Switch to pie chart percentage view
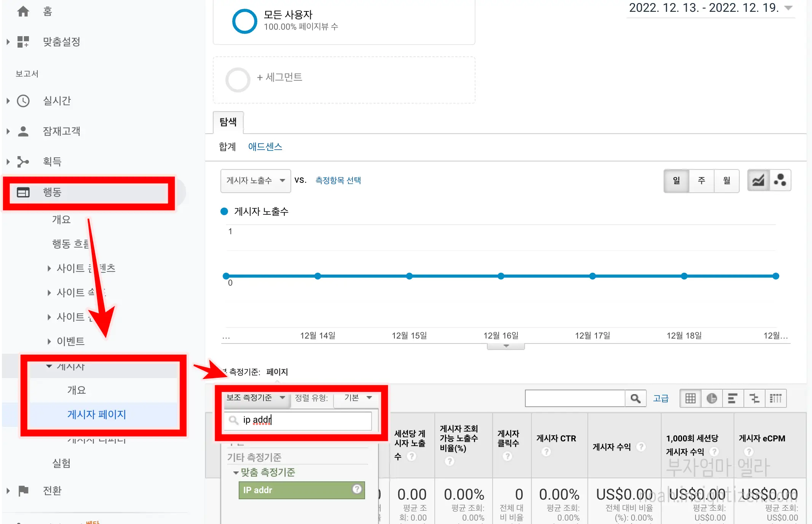Image resolution: width=812 pixels, height=524 pixels. [x=711, y=398]
